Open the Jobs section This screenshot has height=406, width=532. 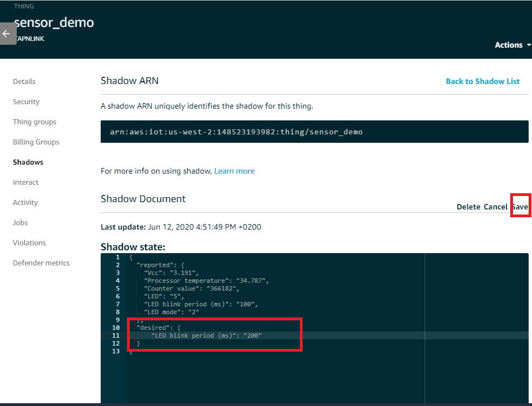20,222
